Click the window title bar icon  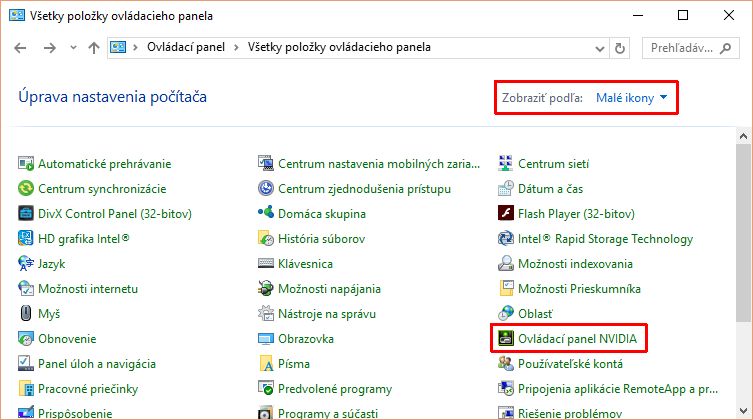coord(17,15)
